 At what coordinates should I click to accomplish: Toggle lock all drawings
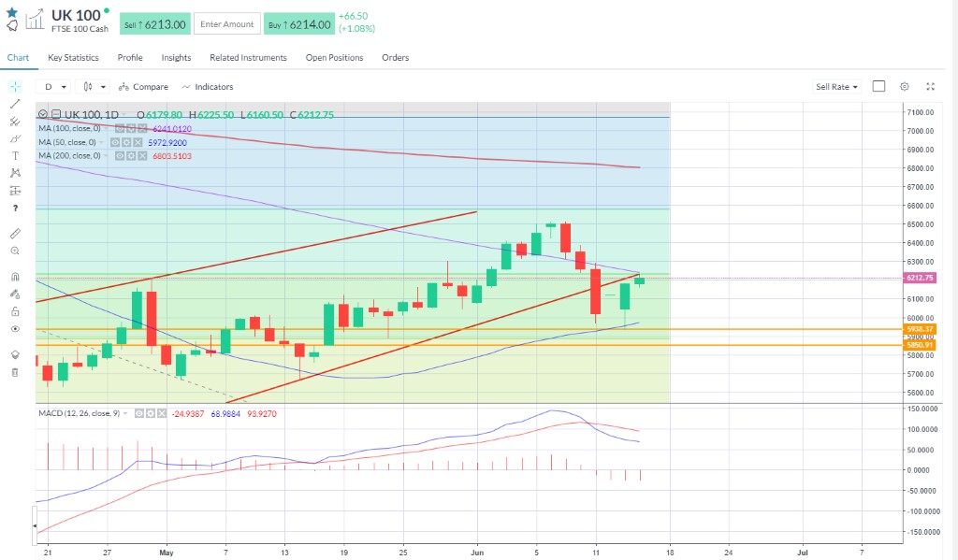click(x=15, y=311)
